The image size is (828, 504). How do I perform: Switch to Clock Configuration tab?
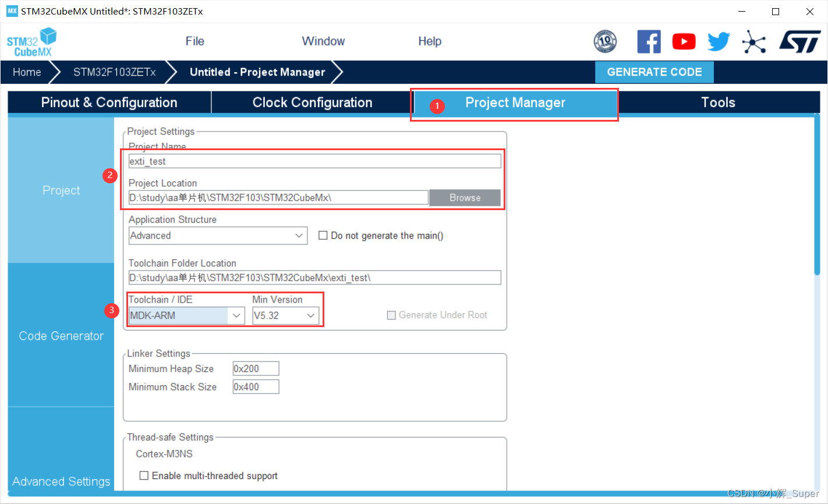click(312, 102)
